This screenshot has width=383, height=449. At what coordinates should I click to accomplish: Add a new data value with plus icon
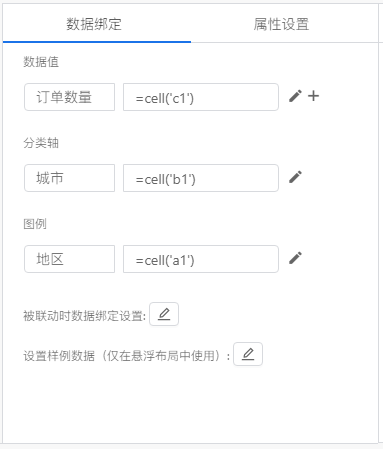tap(313, 96)
